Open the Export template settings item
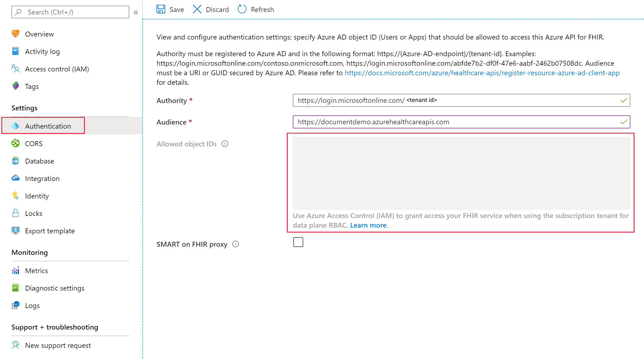Screen dimensions: 644x359 [50, 230]
